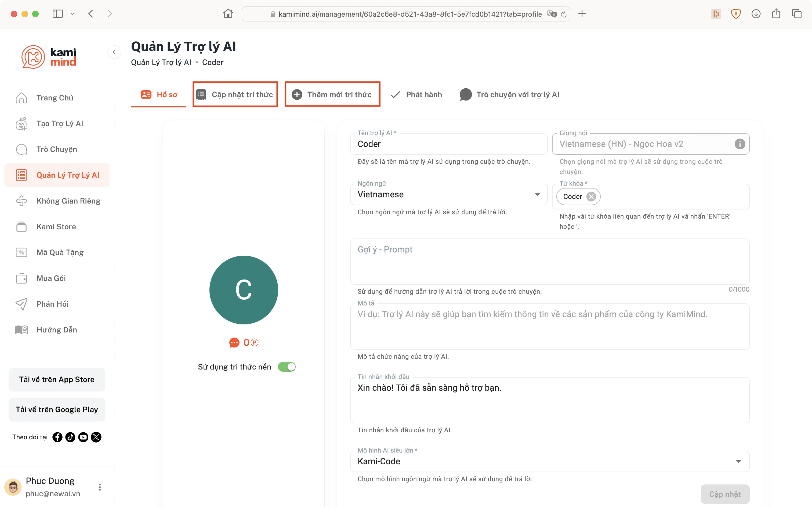
Task: Click the Trò Chuyện chat bubble icon
Action: pos(21,150)
